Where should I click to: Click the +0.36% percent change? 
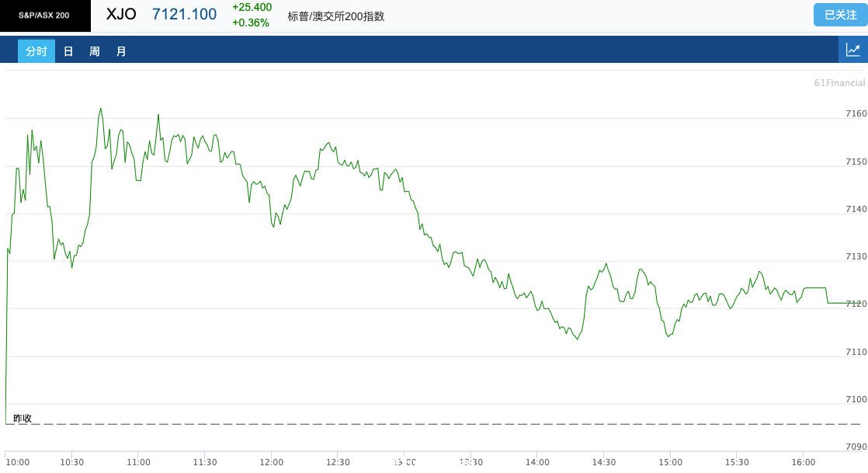(x=251, y=23)
